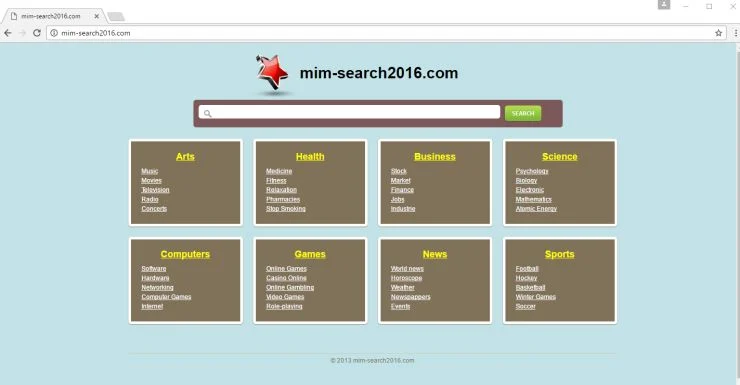Click the Medicine link
The height and width of the screenshot is (385, 740).
[x=279, y=171]
